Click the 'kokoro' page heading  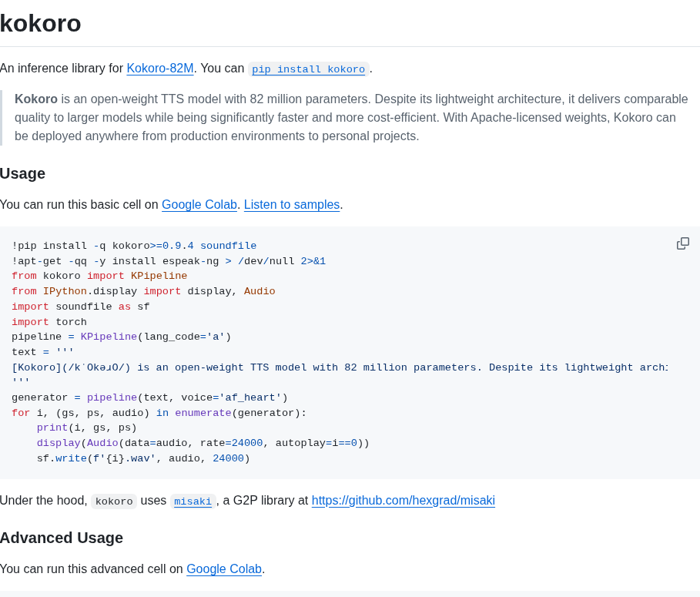pyautogui.click(x=41, y=23)
